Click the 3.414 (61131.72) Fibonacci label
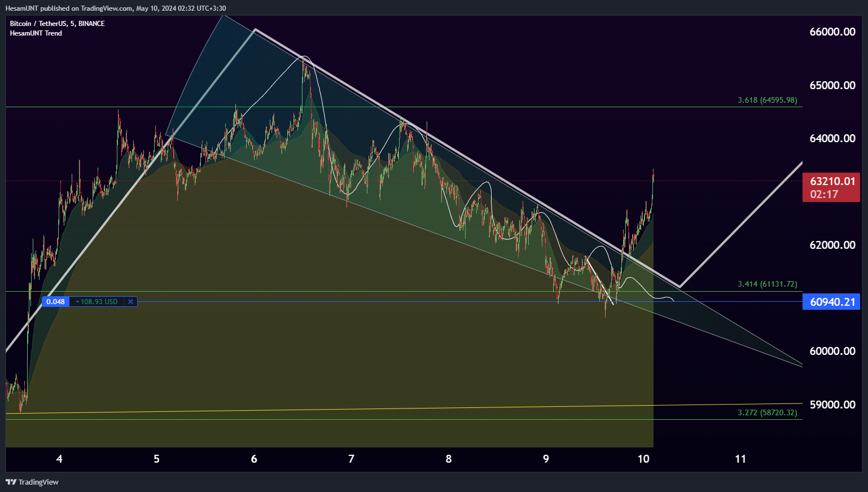The width and height of the screenshot is (868, 492). 767,284
